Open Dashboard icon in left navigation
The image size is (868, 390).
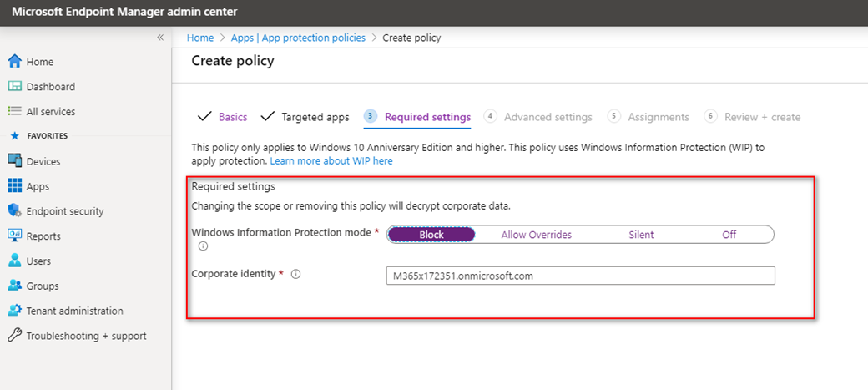click(14, 87)
